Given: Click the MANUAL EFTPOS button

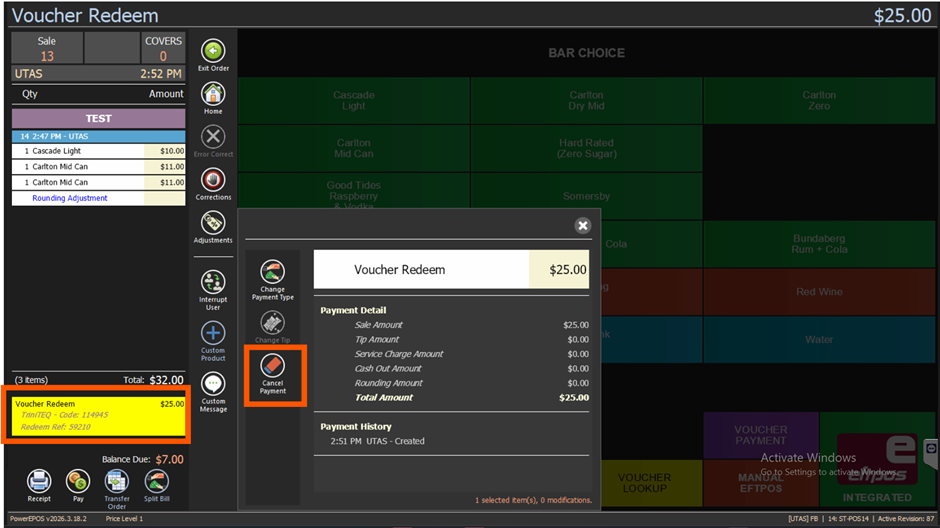Looking at the screenshot, I should (x=761, y=483).
